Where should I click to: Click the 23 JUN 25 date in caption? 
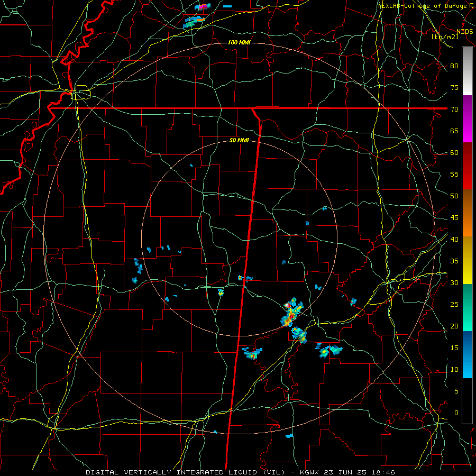344,472
